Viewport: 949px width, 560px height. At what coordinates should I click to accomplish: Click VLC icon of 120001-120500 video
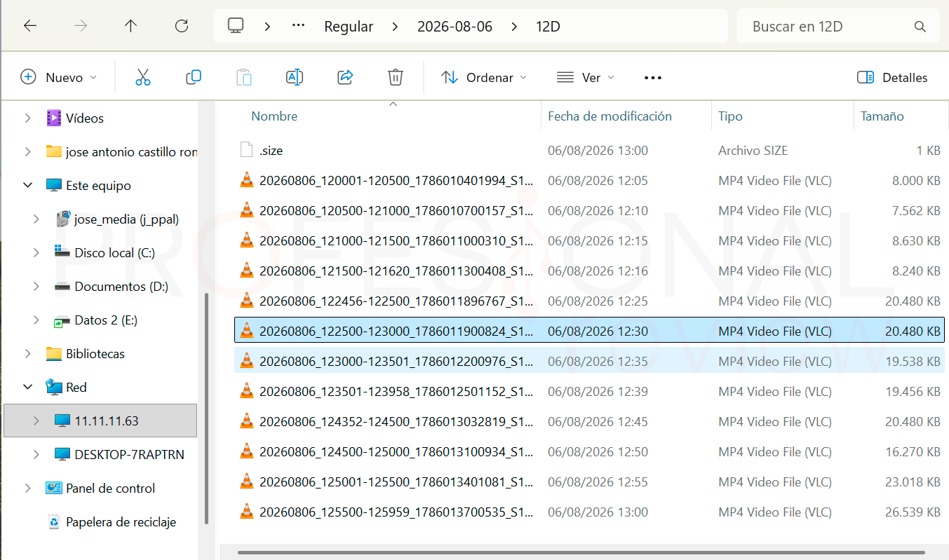pyautogui.click(x=246, y=180)
